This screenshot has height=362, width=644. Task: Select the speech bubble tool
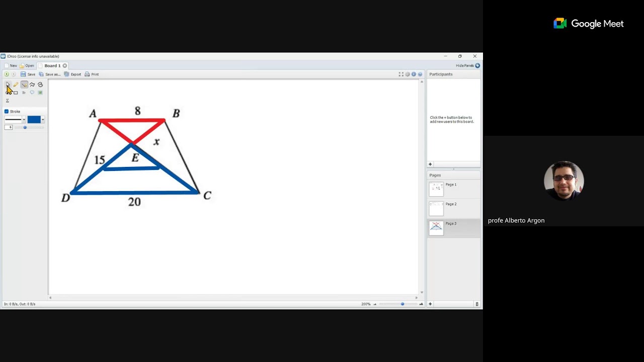32,93
